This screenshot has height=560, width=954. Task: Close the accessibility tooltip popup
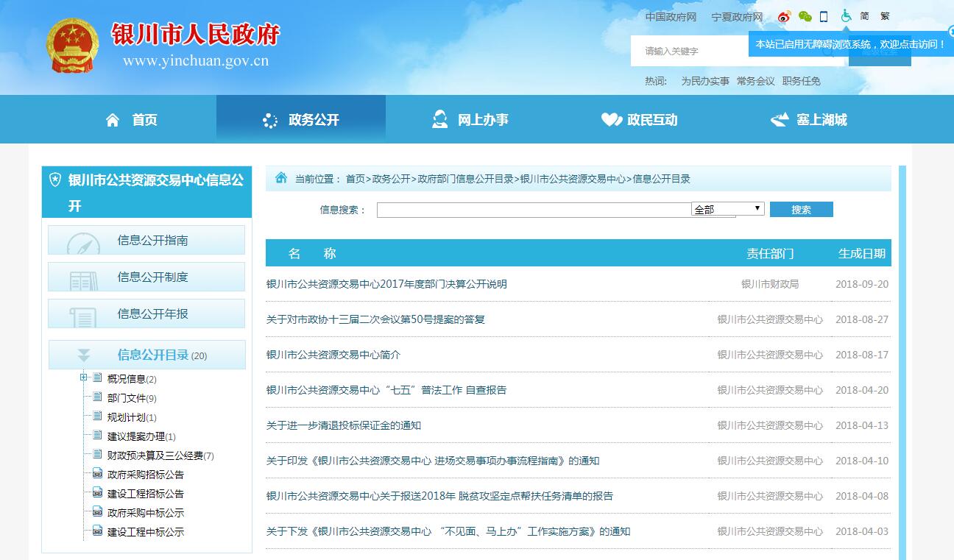[x=950, y=31]
